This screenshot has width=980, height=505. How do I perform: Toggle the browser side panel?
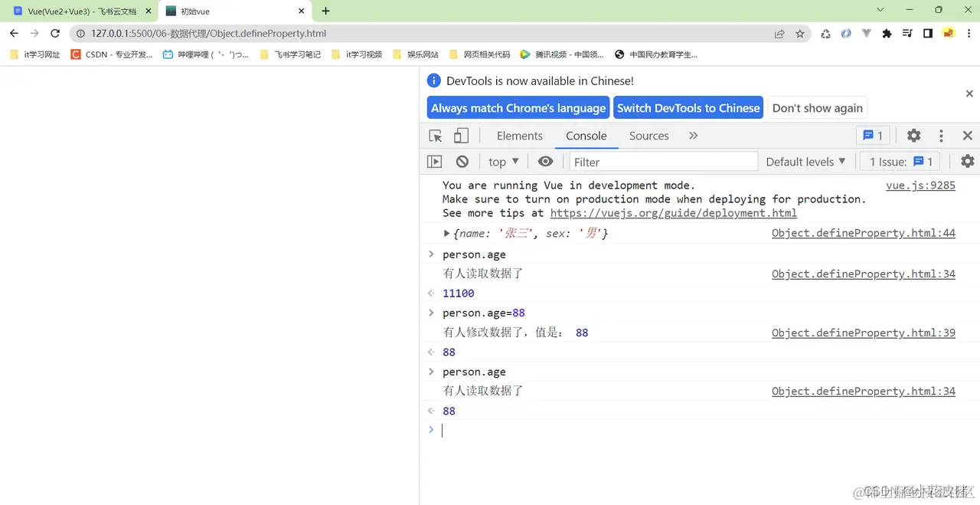click(927, 34)
